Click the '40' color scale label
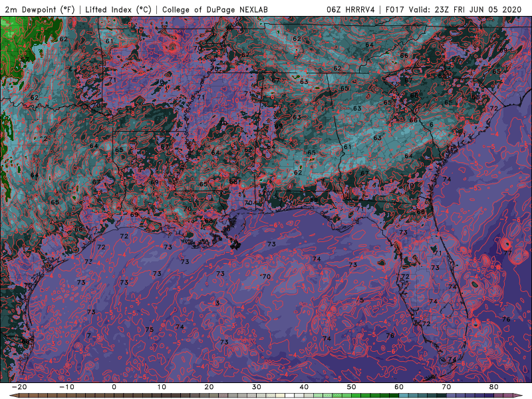This screenshot has height=399, width=532. click(304, 387)
